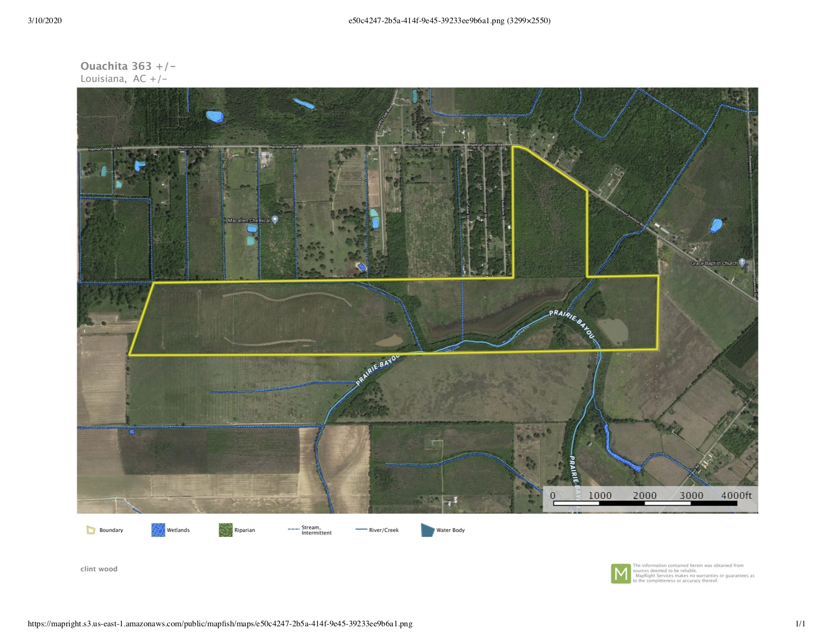This screenshot has width=834, height=644.
Task: Click the Riparian legend pattern icon
Action: coord(225,530)
